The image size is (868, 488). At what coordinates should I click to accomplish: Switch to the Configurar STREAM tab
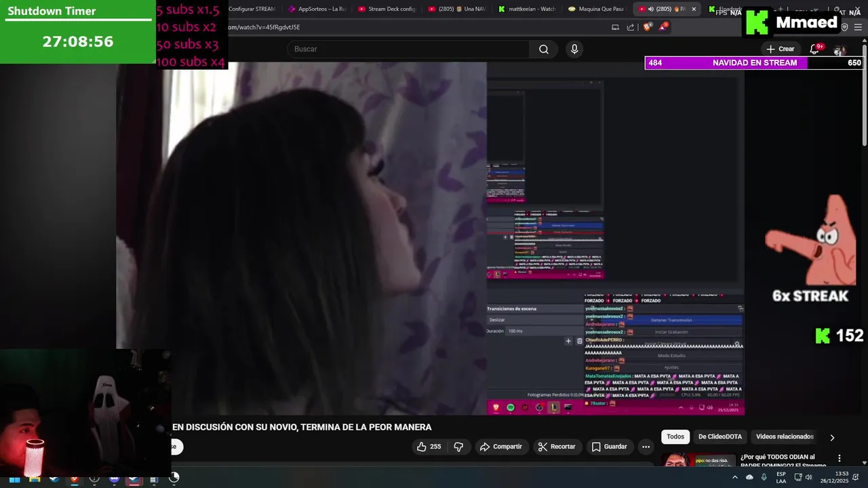click(251, 9)
